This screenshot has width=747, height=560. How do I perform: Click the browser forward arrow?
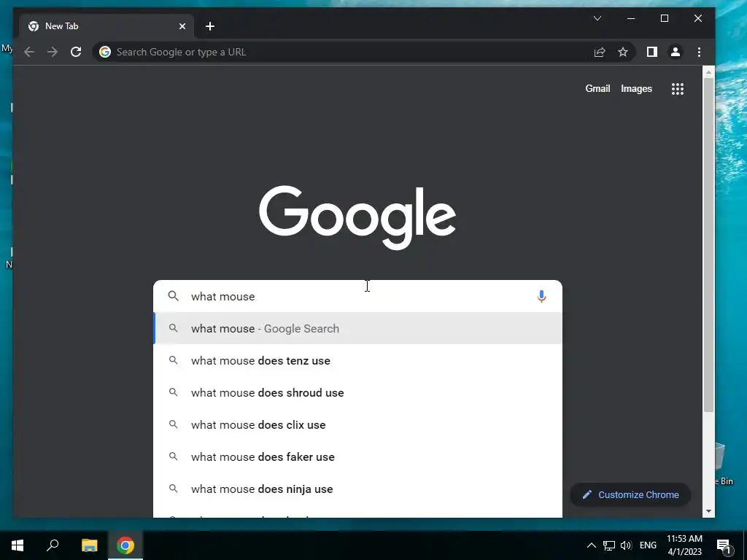[x=53, y=52]
